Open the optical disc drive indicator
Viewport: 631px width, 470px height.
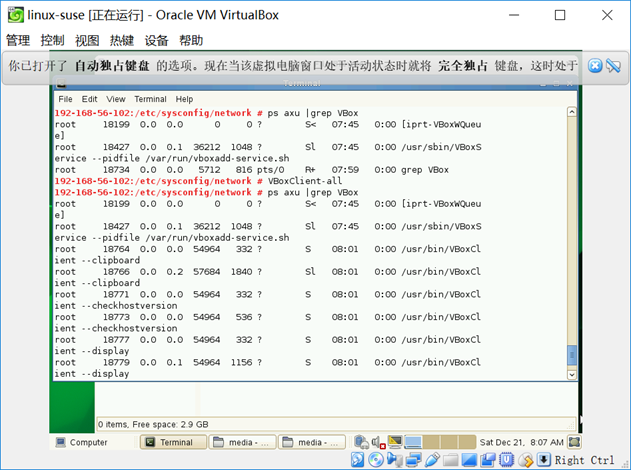(376, 460)
